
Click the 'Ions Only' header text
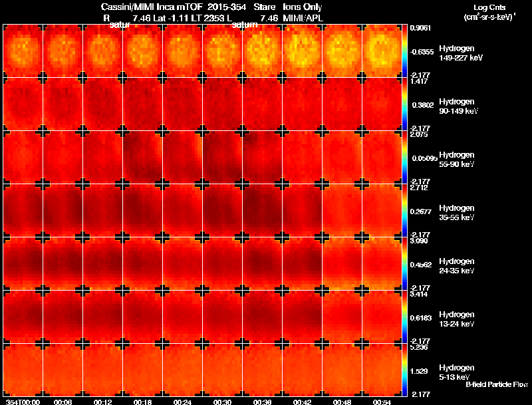pos(303,7)
